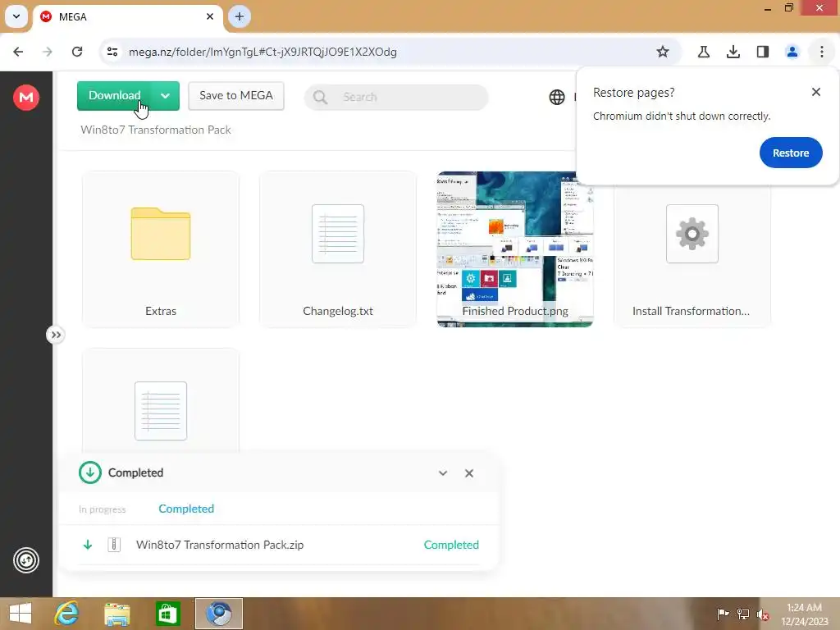Click the search magnifier icon
The height and width of the screenshot is (630, 840).
pyautogui.click(x=321, y=97)
